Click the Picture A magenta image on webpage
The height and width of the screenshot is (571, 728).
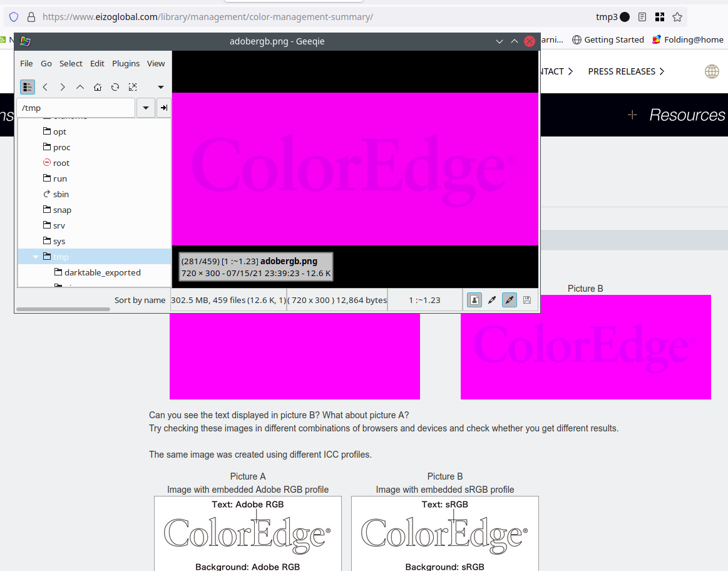click(x=295, y=356)
